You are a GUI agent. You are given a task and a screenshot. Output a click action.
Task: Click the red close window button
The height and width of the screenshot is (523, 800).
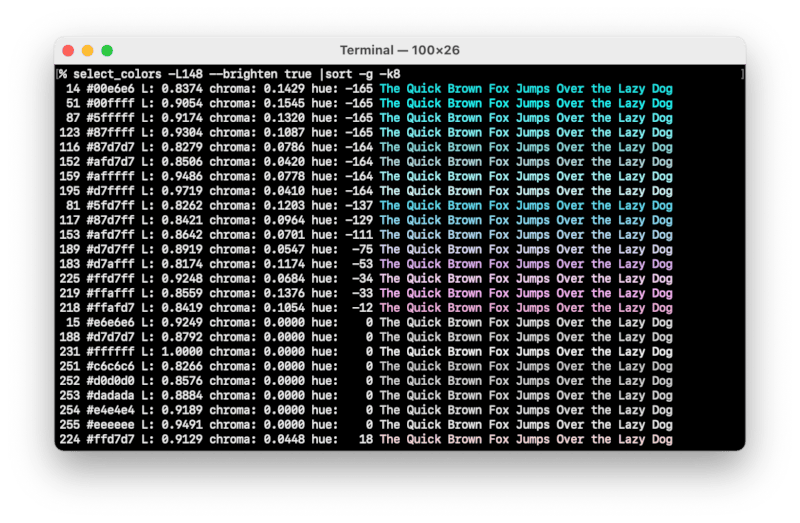pyautogui.click(x=68, y=50)
